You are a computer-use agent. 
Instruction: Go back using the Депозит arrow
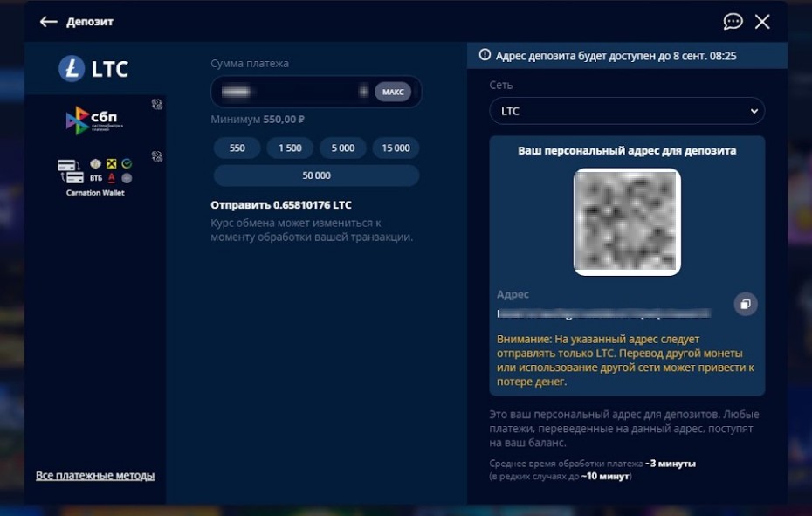[49, 22]
